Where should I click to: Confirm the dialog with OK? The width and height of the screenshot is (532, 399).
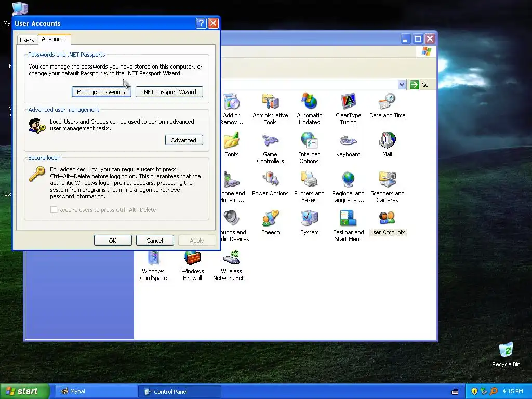point(113,240)
